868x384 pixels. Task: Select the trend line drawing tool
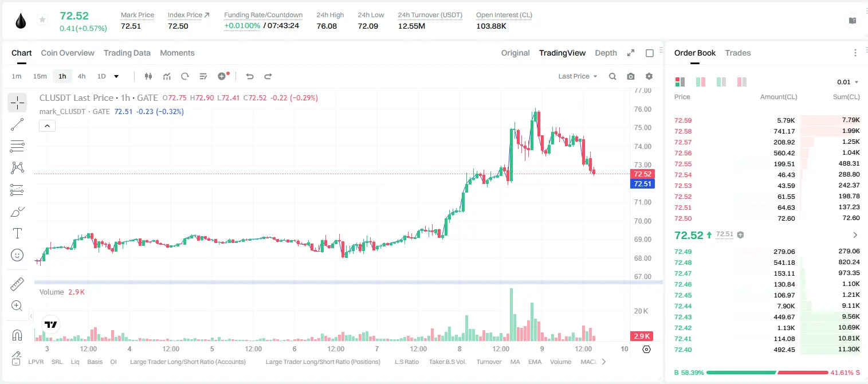click(17, 124)
